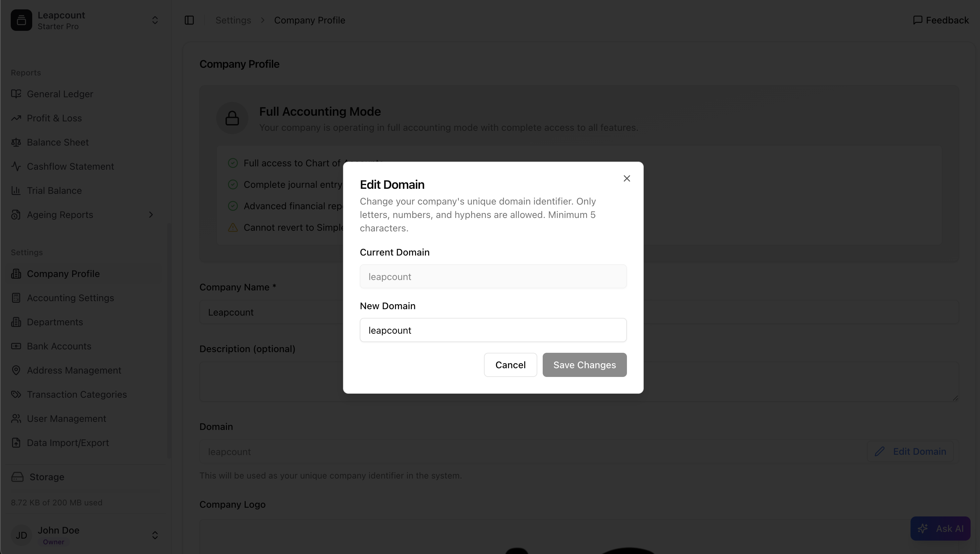The width and height of the screenshot is (980, 554).
Task: Click the Ageing Reports icon
Action: [x=16, y=215]
